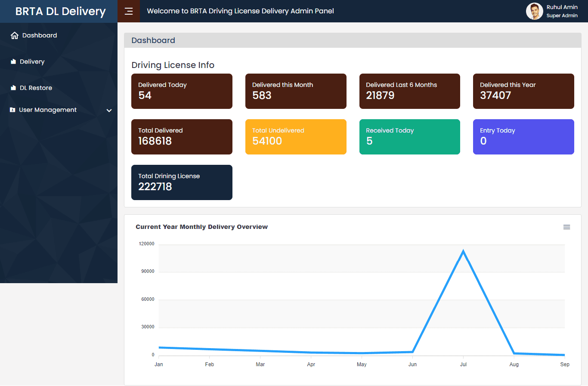Click the Delivery folder icon in sidebar
Image resolution: width=588 pixels, height=386 pixels.
[13, 62]
